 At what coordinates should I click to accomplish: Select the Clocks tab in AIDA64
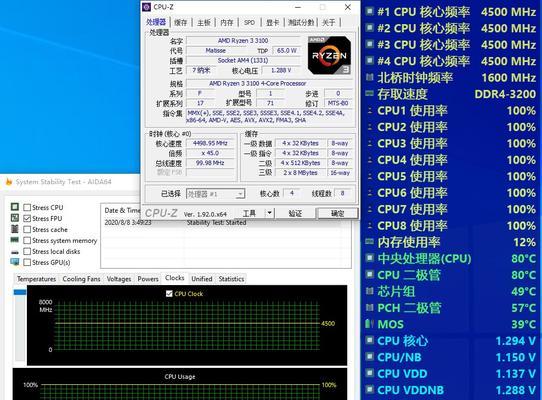[x=175, y=278]
